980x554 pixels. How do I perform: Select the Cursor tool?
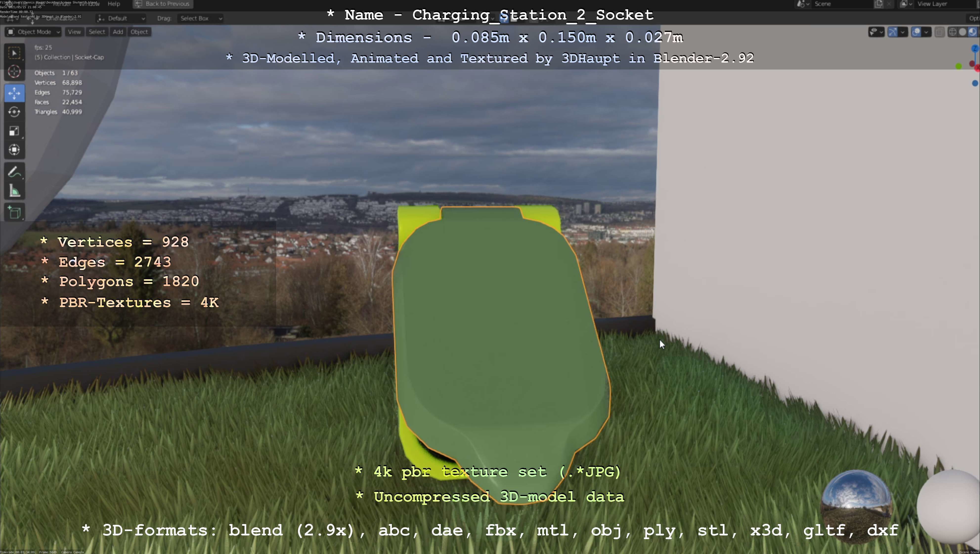click(x=14, y=72)
